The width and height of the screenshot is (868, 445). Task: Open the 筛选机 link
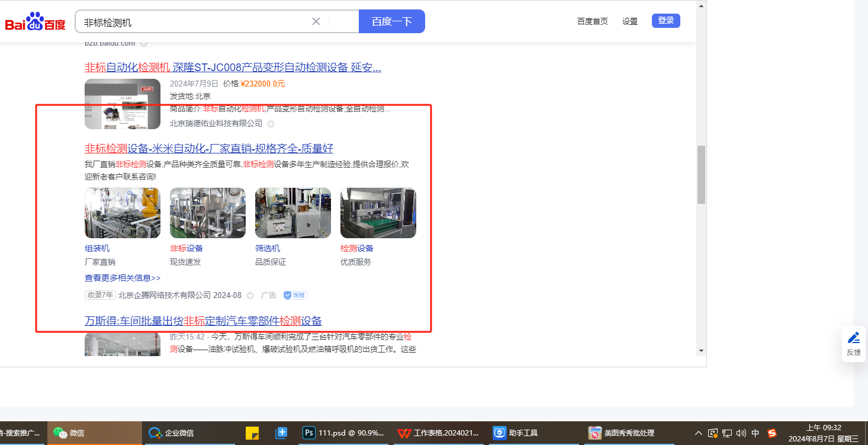point(268,248)
